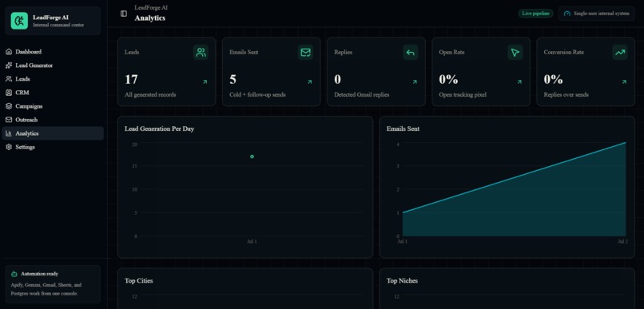This screenshot has height=309, width=644.
Task: Click the Top Cities heading
Action: pyautogui.click(x=139, y=281)
